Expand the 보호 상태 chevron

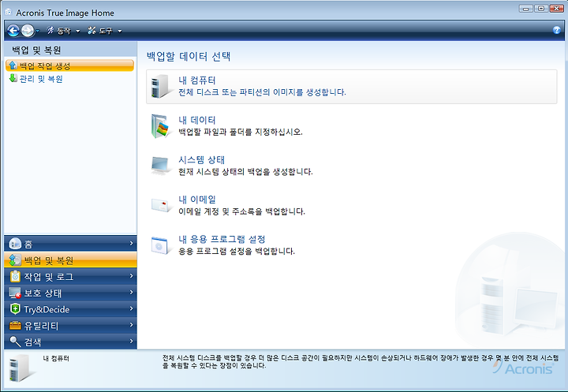tap(132, 292)
